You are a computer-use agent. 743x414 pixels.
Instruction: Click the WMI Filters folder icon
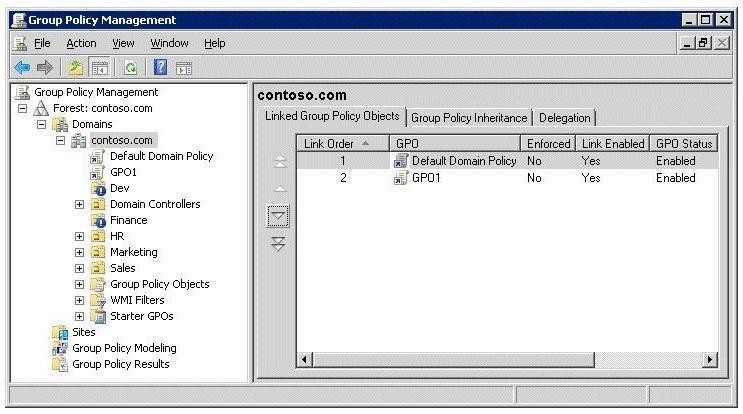(98, 300)
